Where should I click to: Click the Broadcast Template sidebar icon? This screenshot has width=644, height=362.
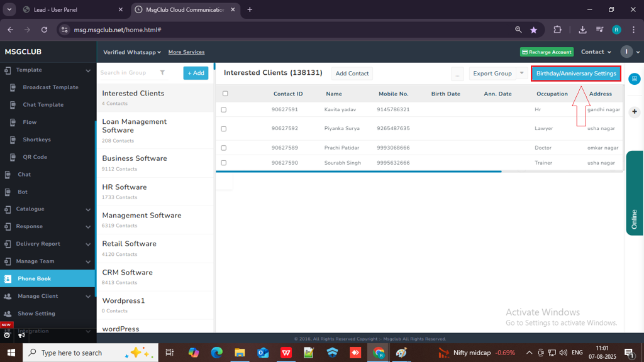(13, 87)
